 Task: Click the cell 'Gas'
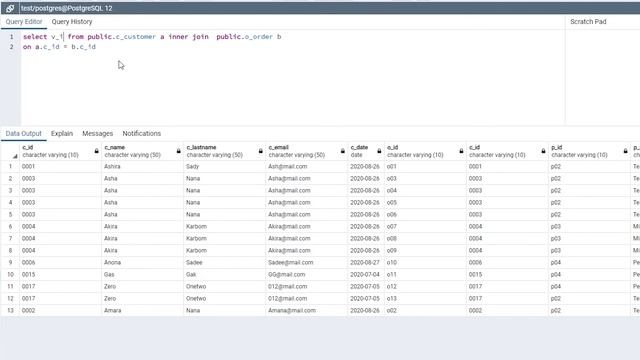(142, 275)
